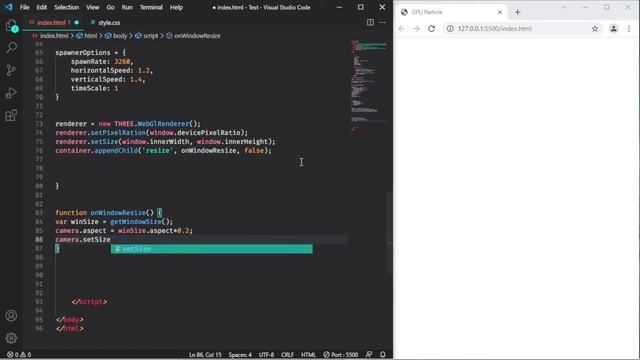Open the Source Control view
The width and height of the screenshot is (640, 360).
click(x=11, y=70)
